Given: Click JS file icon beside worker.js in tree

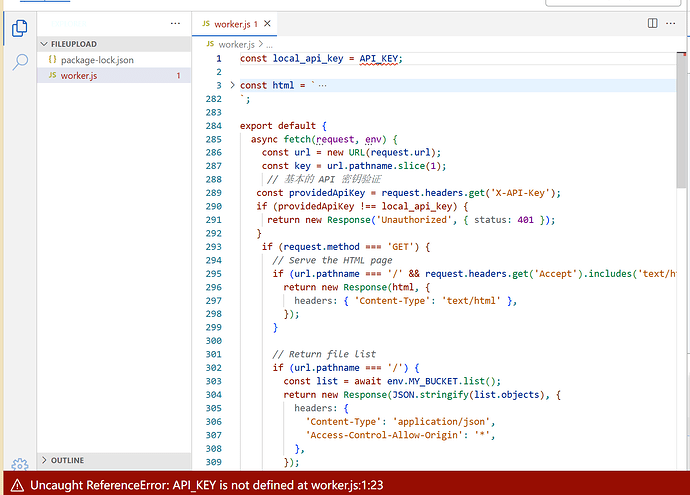Looking at the screenshot, I should pos(52,75).
